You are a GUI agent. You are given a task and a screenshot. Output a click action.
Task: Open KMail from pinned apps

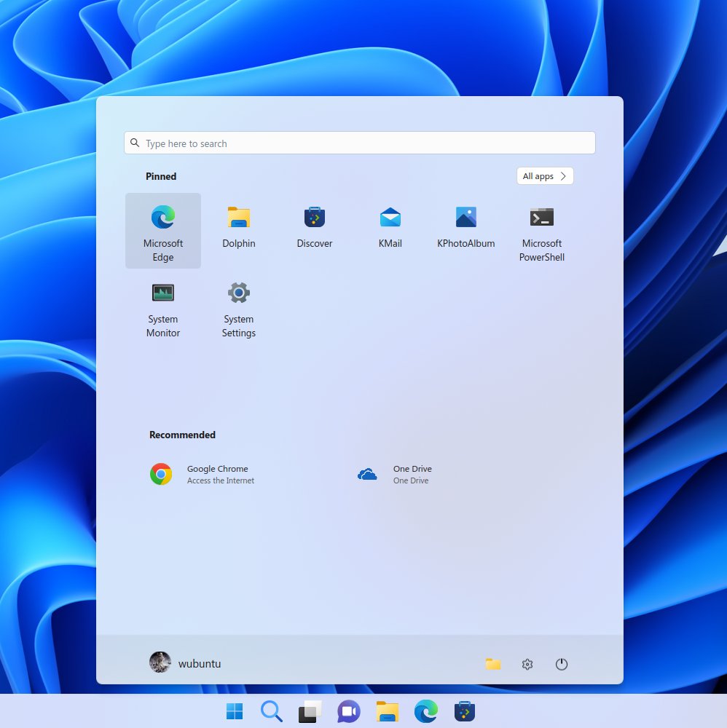click(x=390, y=231)
